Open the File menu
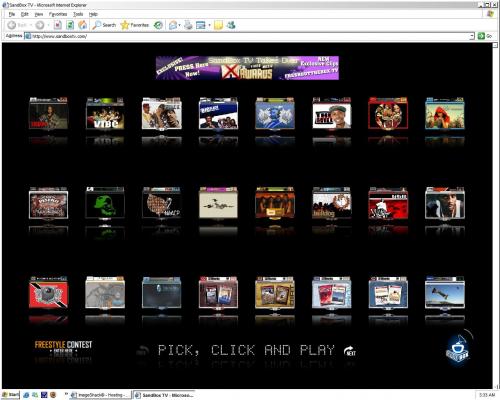Screen dimensions: 500x400 click(12, 14)
